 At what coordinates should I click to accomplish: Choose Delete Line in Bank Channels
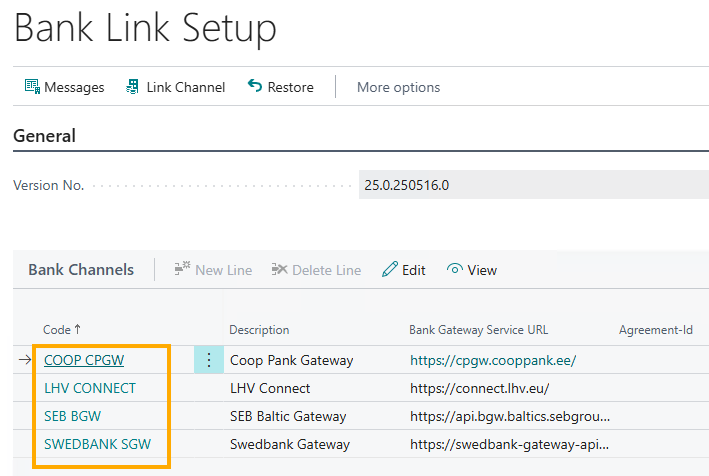[x=316, y=270]
